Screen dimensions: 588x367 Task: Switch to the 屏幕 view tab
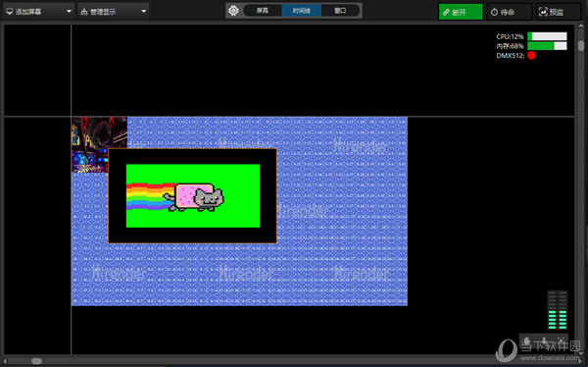click(x=263, y=11)
